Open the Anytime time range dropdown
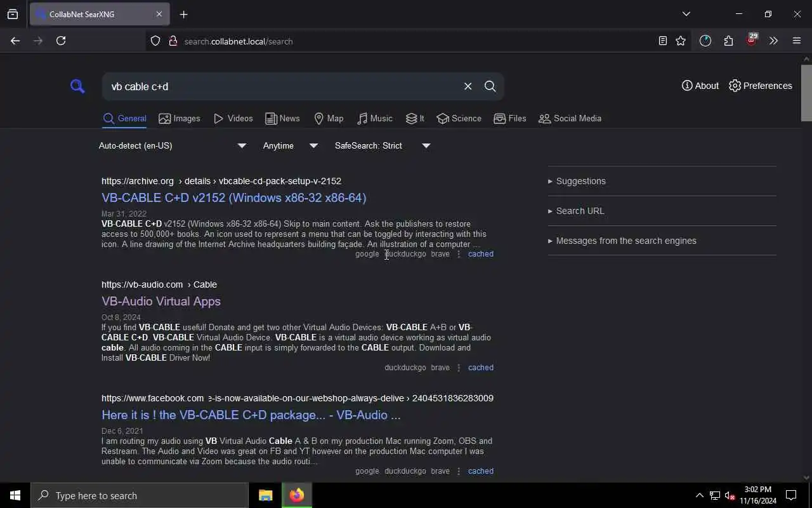Screen dimensions: 812x508 (x=290, y=146)
